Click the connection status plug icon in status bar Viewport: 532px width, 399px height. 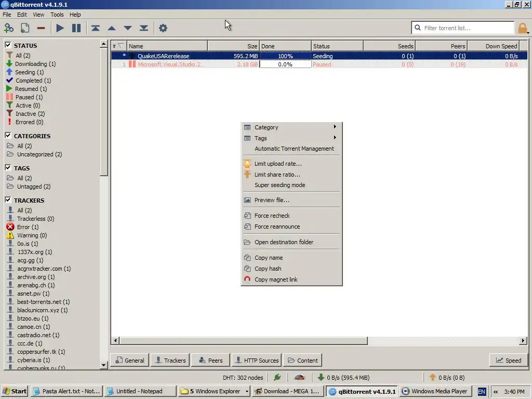point(277,377)
